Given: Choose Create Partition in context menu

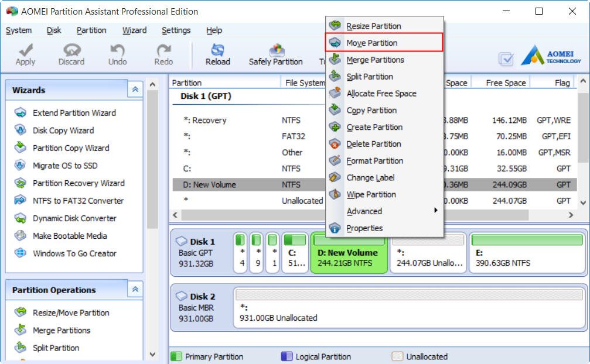Looking at the screenshot, I should (x=384, y=127).
